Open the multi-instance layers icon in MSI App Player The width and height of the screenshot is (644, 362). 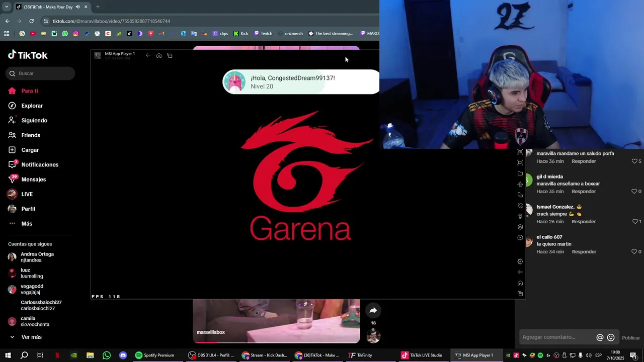tap(520, 227)
